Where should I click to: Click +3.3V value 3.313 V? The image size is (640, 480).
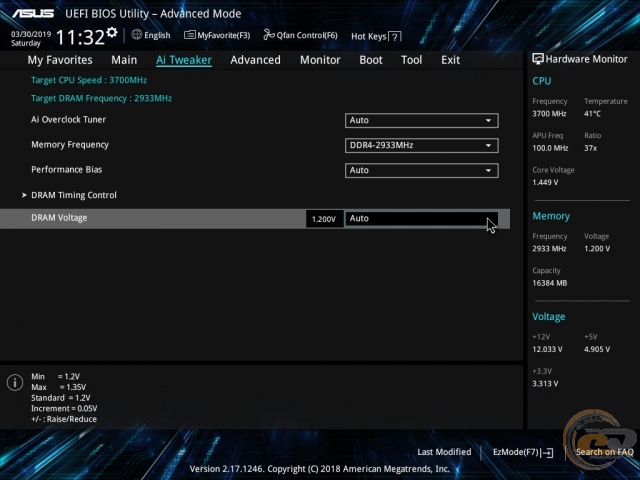[545, 384]
